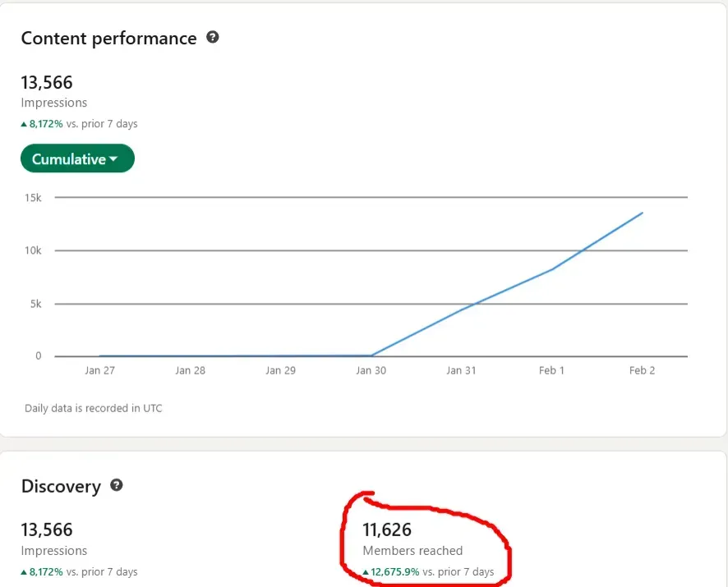
Task: Click the 12,675.9% percentage text
Action: pyautogui.click(x=400, y=572)
